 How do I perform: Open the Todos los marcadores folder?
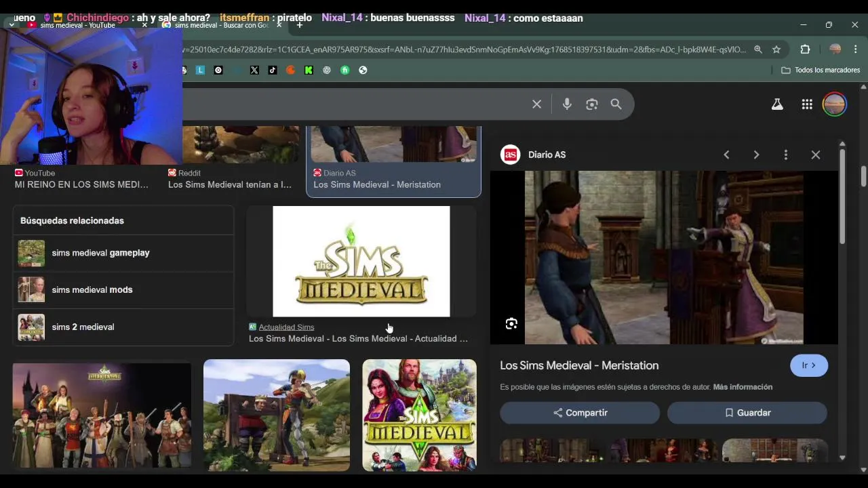(821, 70)
